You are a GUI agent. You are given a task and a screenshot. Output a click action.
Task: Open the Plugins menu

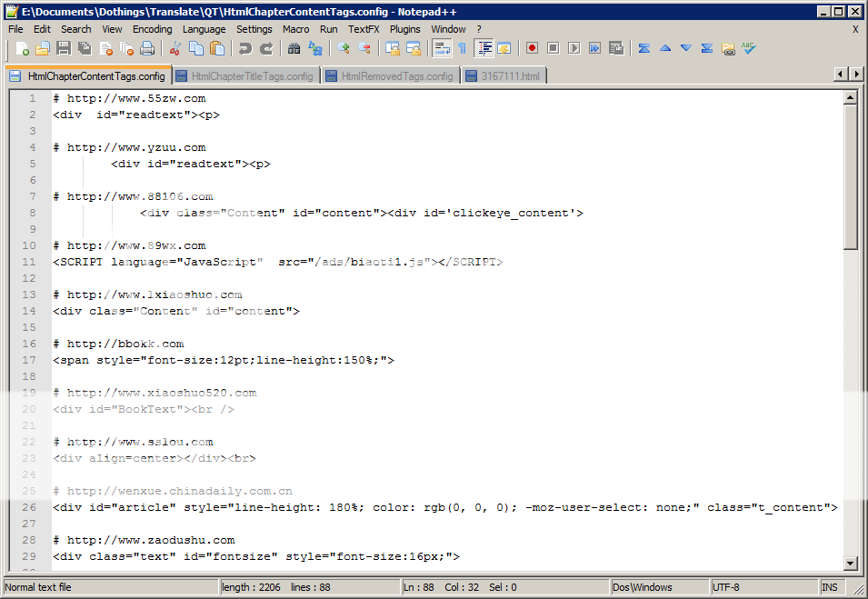(x=405, y=29)
